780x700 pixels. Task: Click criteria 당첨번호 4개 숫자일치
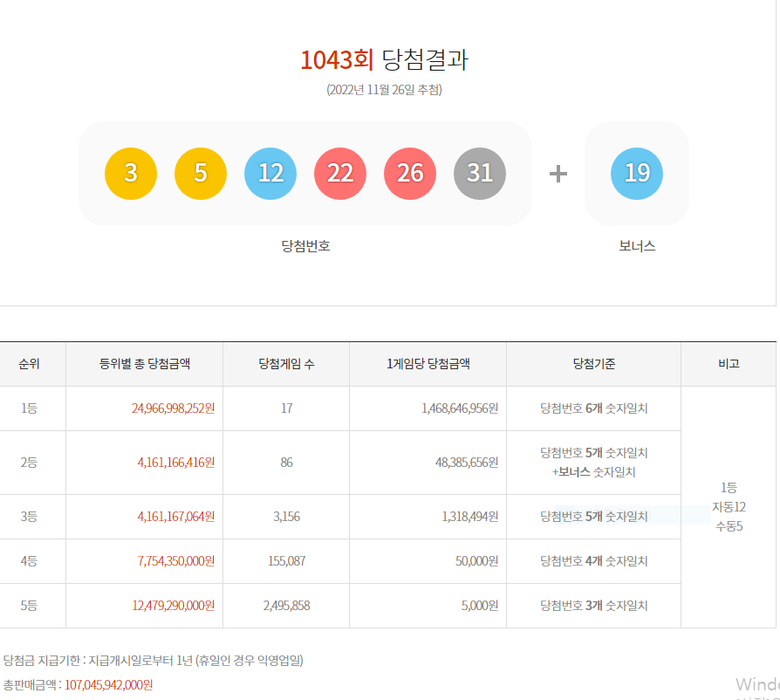click(x=594, y=561)
